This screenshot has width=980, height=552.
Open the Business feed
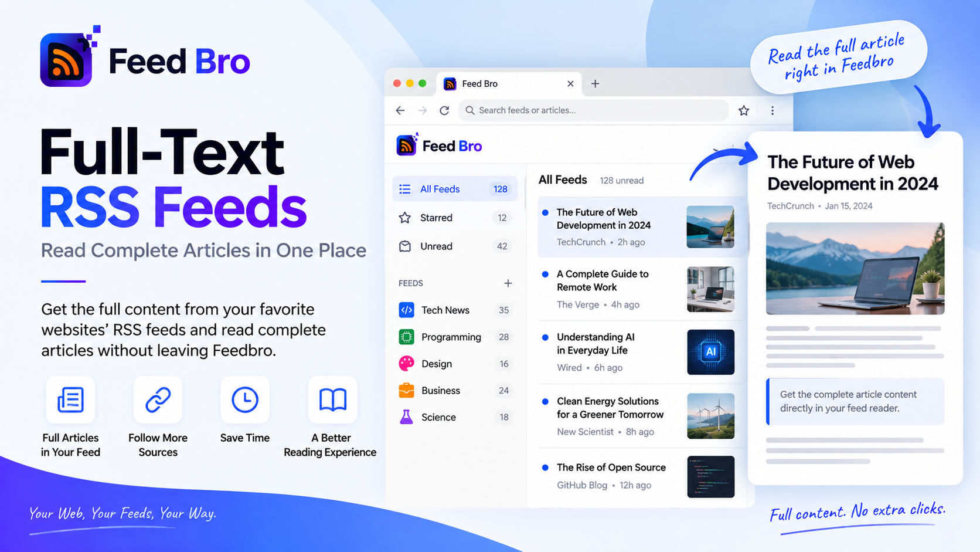point(455,390)
